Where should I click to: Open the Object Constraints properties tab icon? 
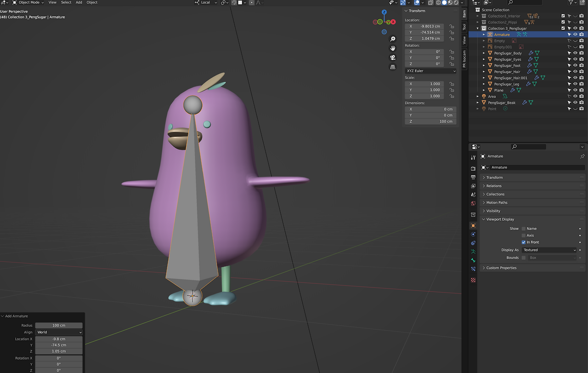473,243
